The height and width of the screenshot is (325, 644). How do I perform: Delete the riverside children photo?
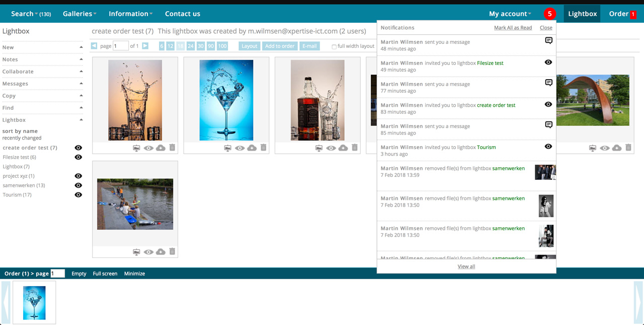pyautogui.click(x=173, y=251)
